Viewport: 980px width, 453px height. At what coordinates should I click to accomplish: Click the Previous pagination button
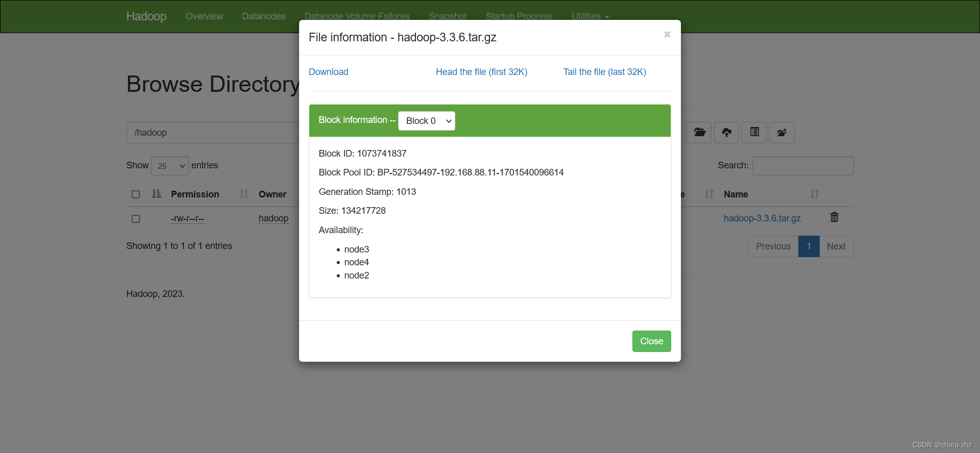pos(773,246)
